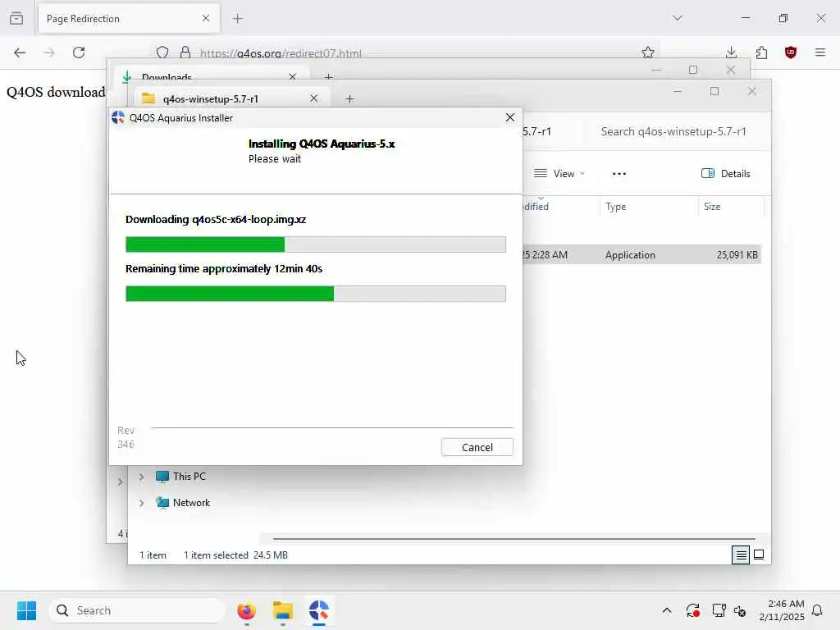840x630 pixels.
Task: Expand the Network tree node
Action: (x=141, y=503)
